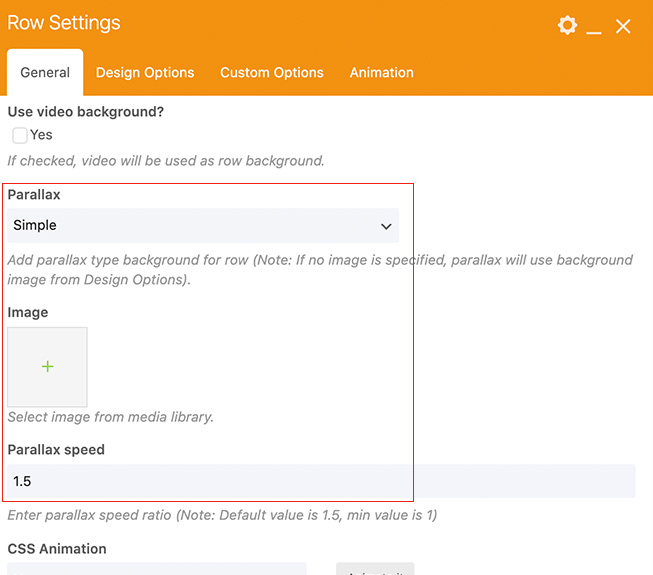Select the 'Select image from media library.' hint
Image resolution: width=653 pixels, height=575 pixels.
111,417
